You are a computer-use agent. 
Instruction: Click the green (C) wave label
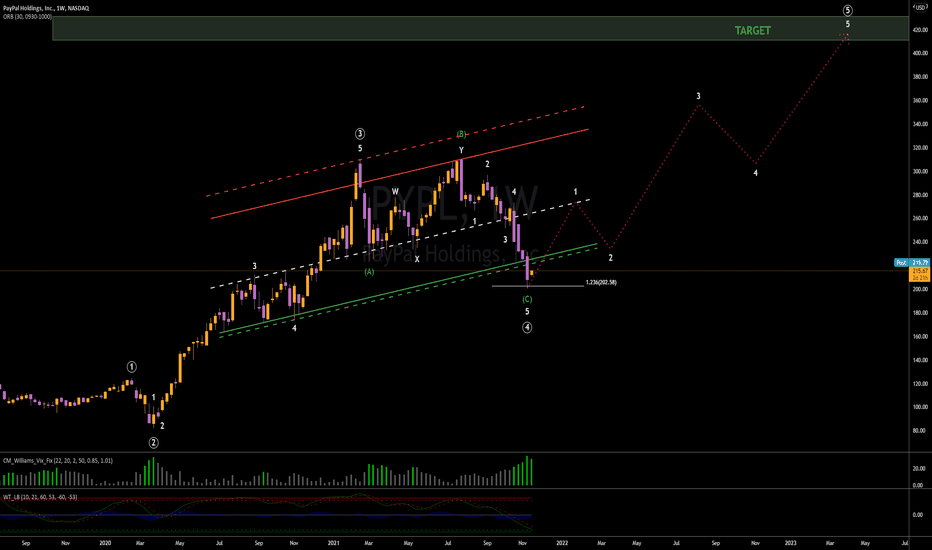527,300
